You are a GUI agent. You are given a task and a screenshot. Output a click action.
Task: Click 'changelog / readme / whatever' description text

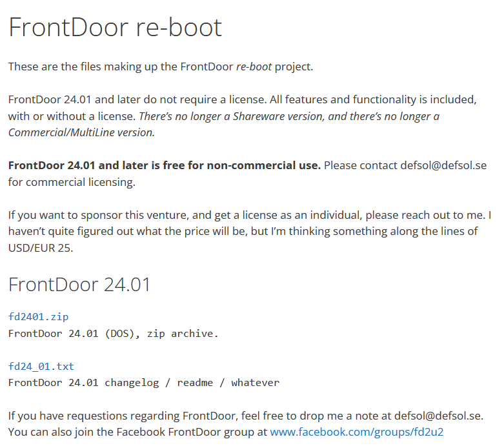(x=192, y=383)
